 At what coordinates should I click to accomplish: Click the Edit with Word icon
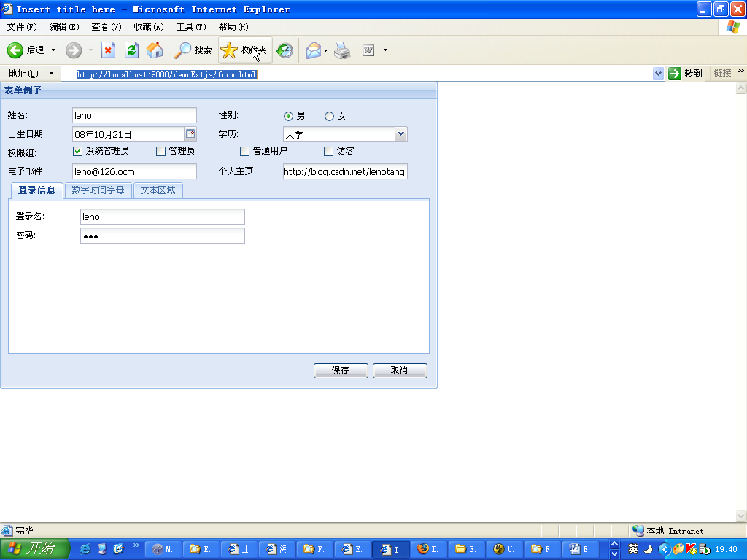368,50
